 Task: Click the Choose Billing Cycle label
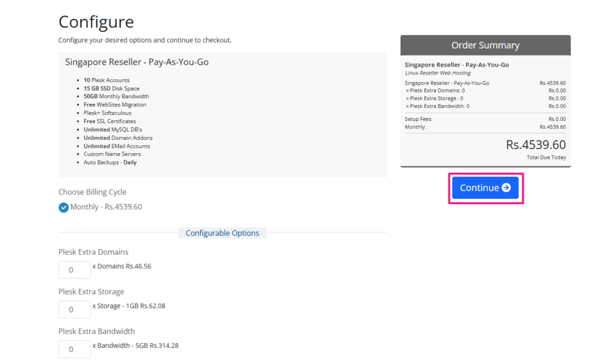pos(92,192)
